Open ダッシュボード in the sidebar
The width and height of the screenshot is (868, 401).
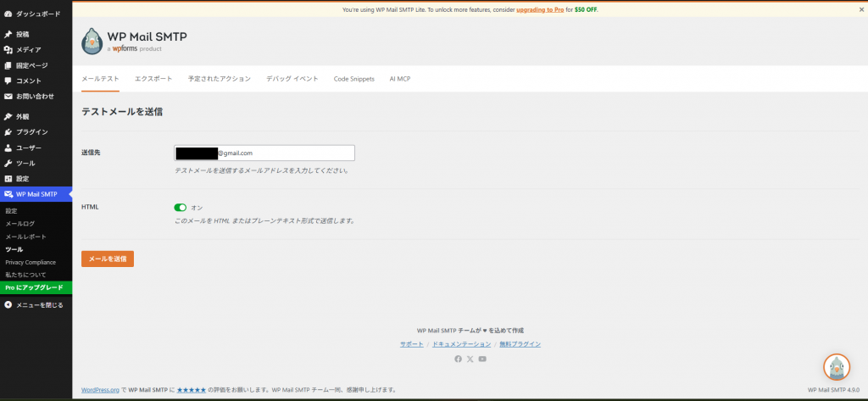38,14
